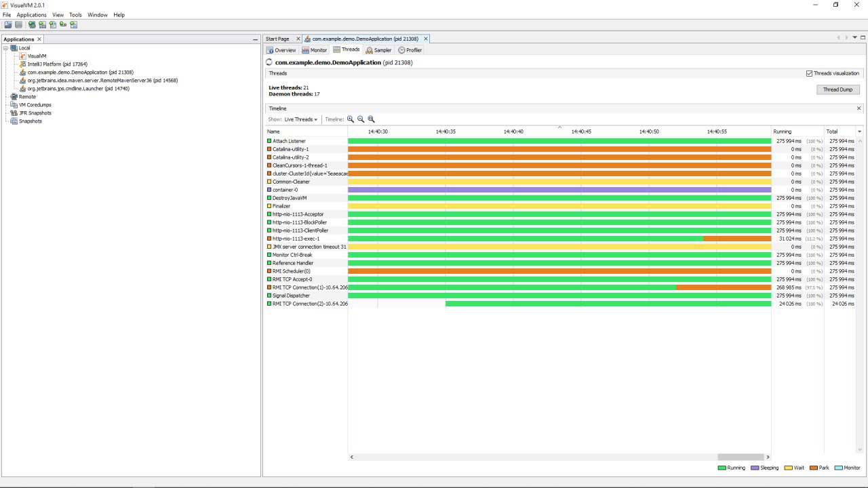Viewport: 868px width, 488px height.
Task: Select com.example.demo.DemoApplication in the Applications tree
Action: (x=80, y=73)
